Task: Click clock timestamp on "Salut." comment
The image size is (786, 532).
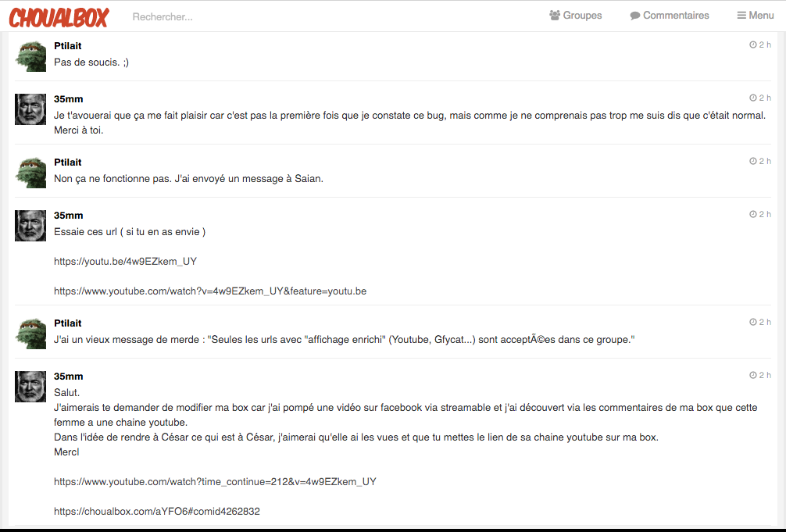Action: tap(760, 376)
